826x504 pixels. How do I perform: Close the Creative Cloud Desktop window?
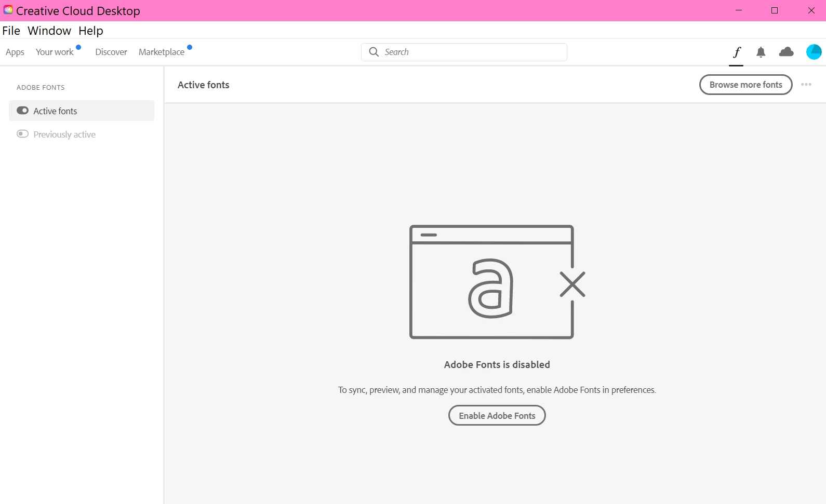811,10
